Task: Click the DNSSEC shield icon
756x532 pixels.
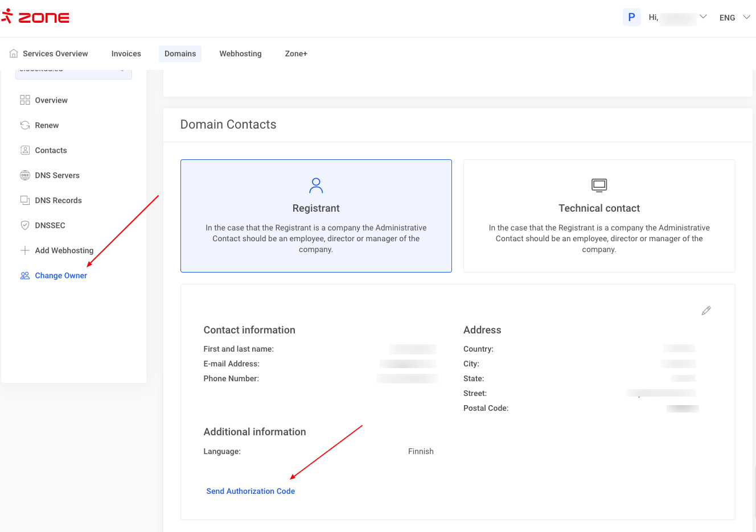Action: [x=25, y=225]
